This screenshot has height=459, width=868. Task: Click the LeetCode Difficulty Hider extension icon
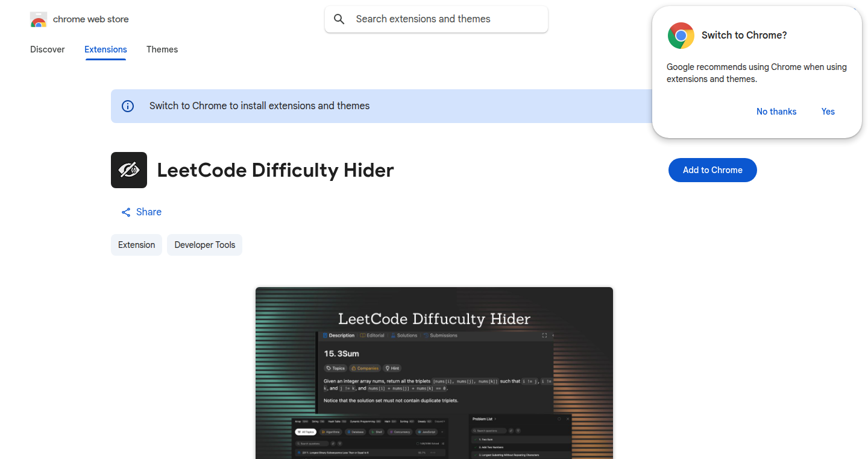pyautogui.click(x=129, y=170)
